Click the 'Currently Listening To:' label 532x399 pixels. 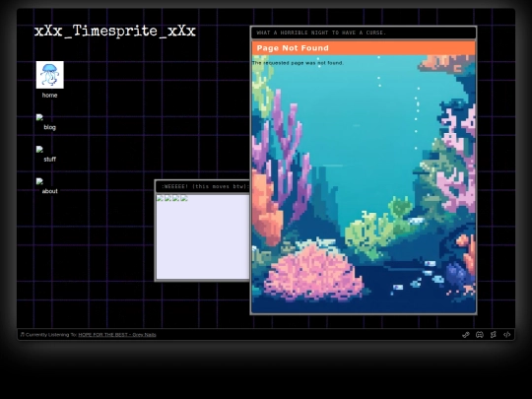pyautogui.click(x=51, y=335)
